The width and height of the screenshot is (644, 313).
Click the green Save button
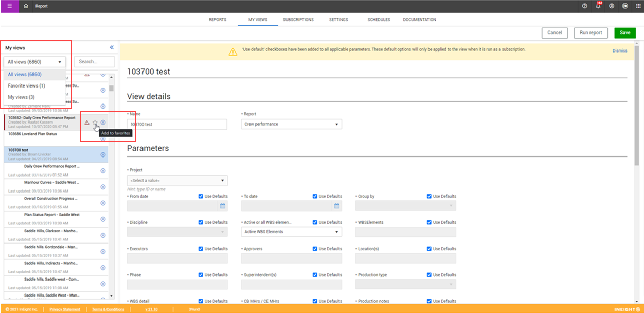click(625, 33)
